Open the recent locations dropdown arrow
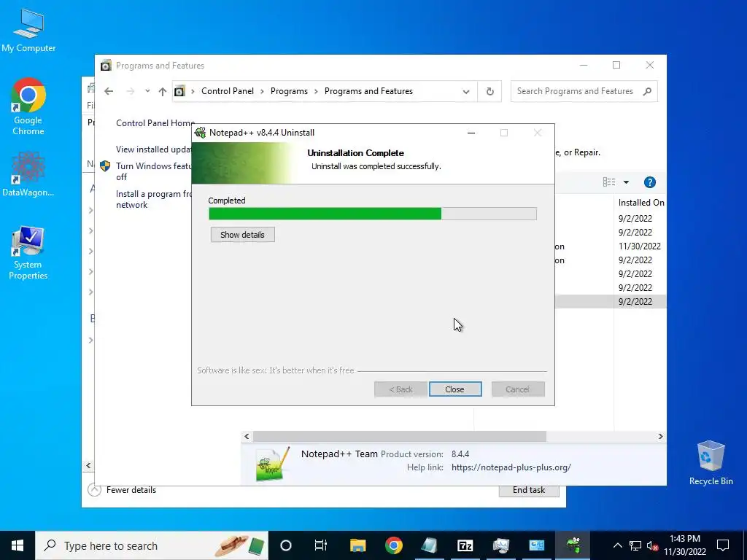 click(x=147, y=91)
